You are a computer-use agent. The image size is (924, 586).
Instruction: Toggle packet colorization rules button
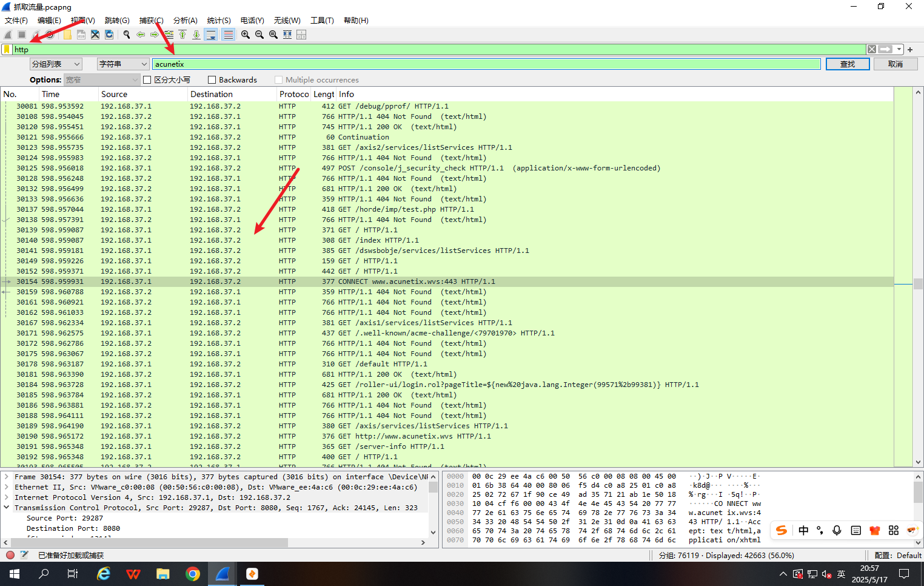click(228, 35)
